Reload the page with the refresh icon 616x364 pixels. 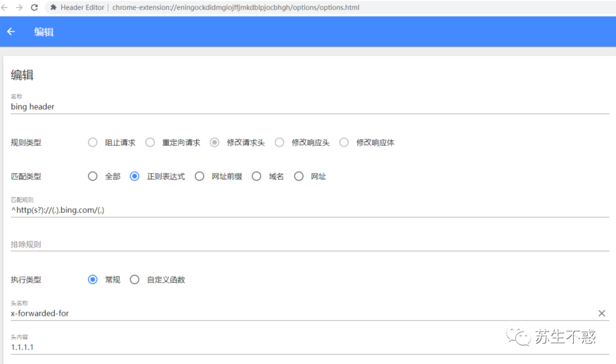click(35, 7)
